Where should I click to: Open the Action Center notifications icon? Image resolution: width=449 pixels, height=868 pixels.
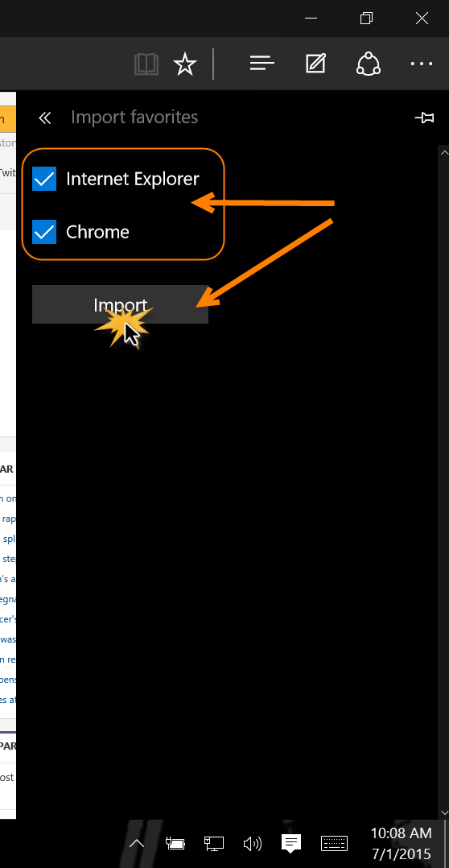290,843
